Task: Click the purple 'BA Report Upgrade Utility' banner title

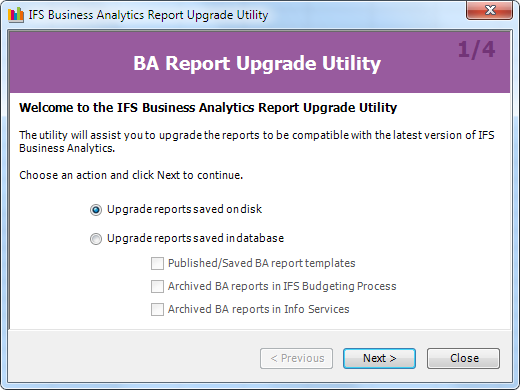Action: [257, 63]
